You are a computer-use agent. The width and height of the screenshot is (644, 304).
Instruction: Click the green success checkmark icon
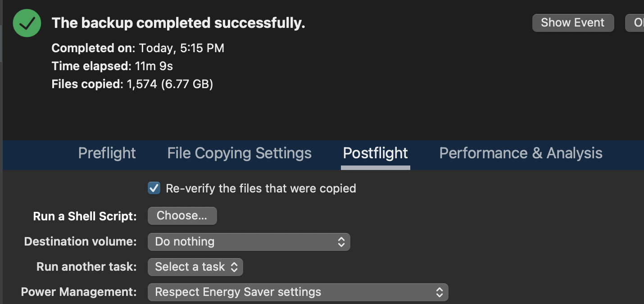click(27, 23)
